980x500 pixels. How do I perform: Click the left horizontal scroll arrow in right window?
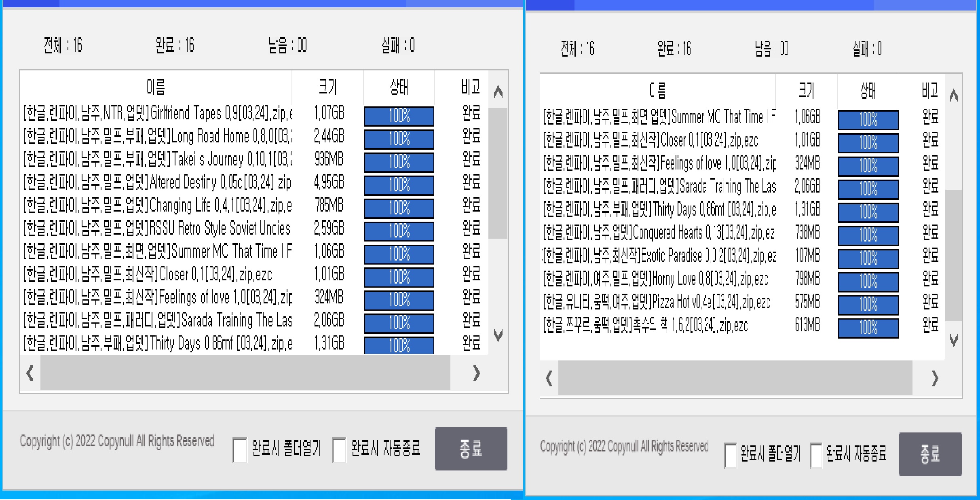548,378
